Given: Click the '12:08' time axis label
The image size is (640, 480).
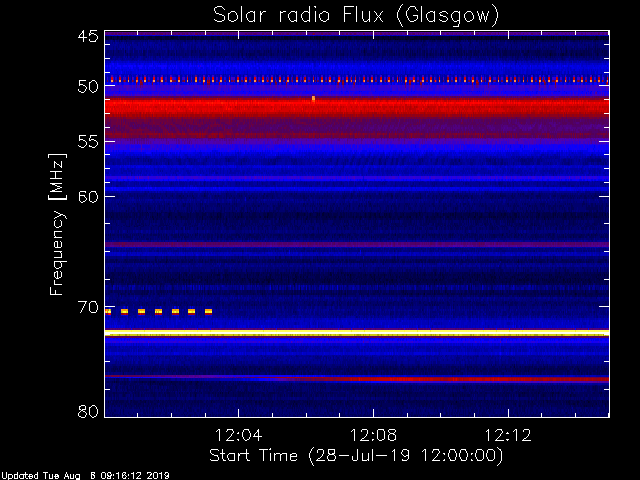Looking at the screenshot, I should pyautogui.click(x=373, y=435).
